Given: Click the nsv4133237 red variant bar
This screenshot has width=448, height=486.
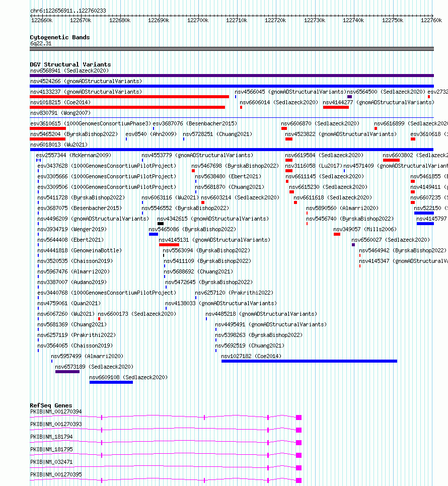Looking at the screenshot, I should 129,97.
